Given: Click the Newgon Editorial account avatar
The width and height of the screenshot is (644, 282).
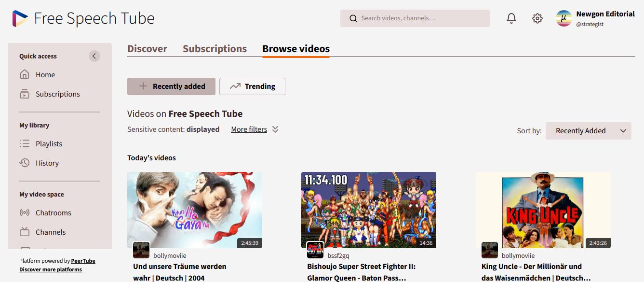Looking at the screenshot, I should click(x=564, y=18).
